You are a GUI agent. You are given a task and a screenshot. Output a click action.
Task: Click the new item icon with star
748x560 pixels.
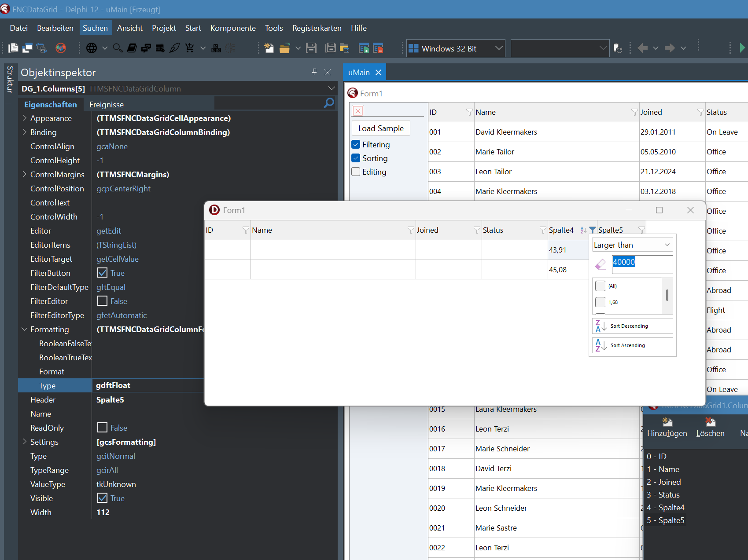[269, 48]
